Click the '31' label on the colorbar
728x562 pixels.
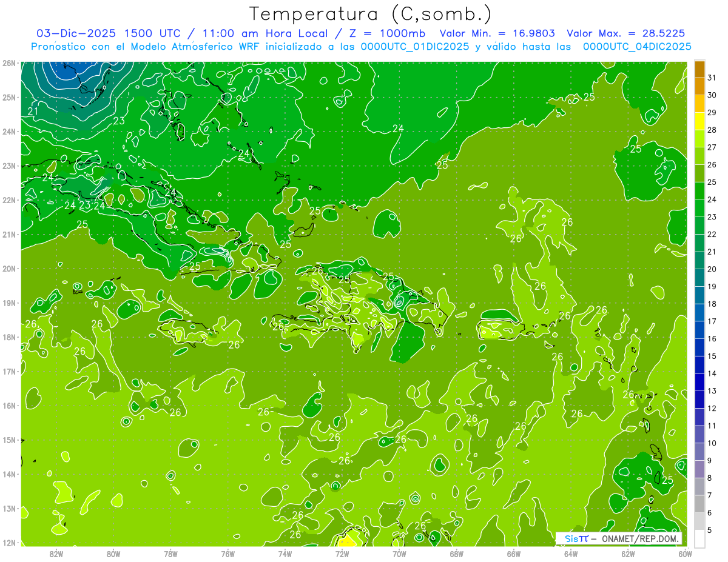coord(712,78)
